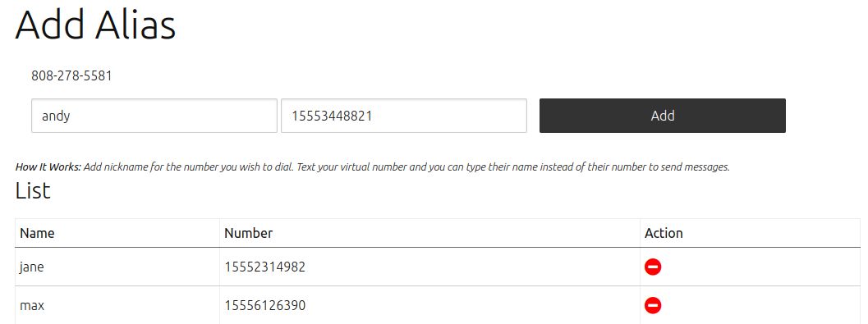Click the Add button
The height and width of the screenshot is (324, 868).
pyautogui.click(x=662, y=116)
